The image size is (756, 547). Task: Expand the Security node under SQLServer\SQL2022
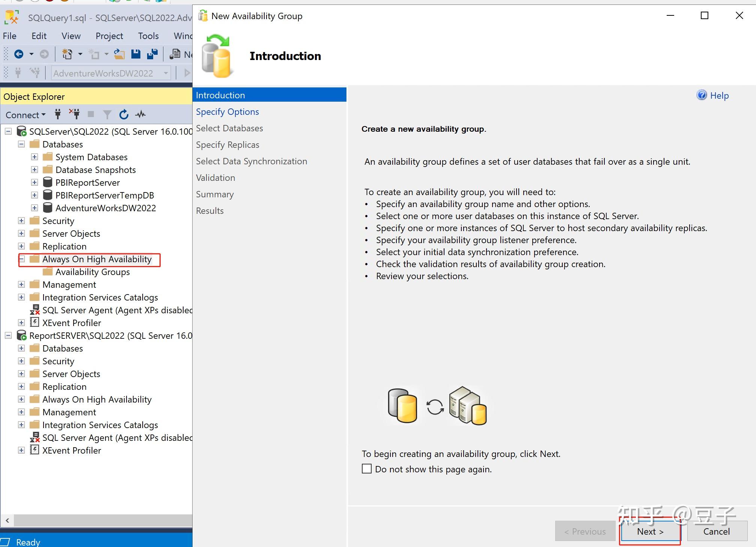(x=21, y=221)
